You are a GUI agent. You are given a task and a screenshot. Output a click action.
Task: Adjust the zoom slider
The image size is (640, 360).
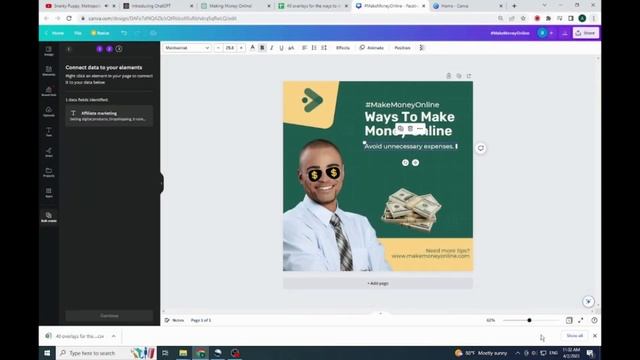tap(529, 320)
